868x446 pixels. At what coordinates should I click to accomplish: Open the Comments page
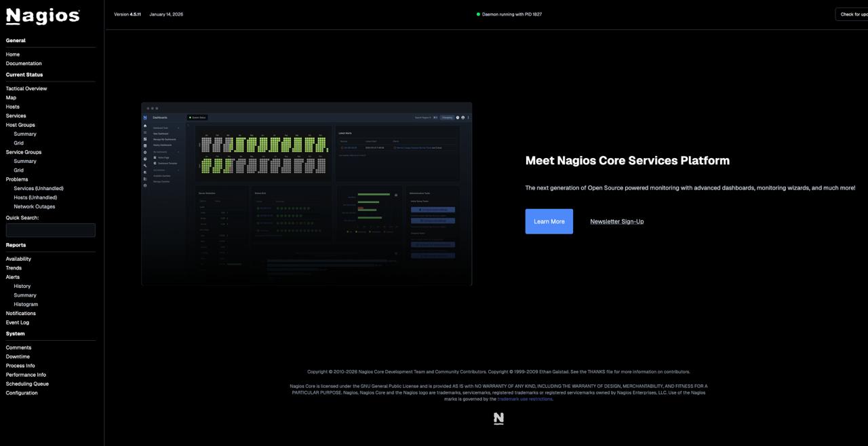(19, 348)
